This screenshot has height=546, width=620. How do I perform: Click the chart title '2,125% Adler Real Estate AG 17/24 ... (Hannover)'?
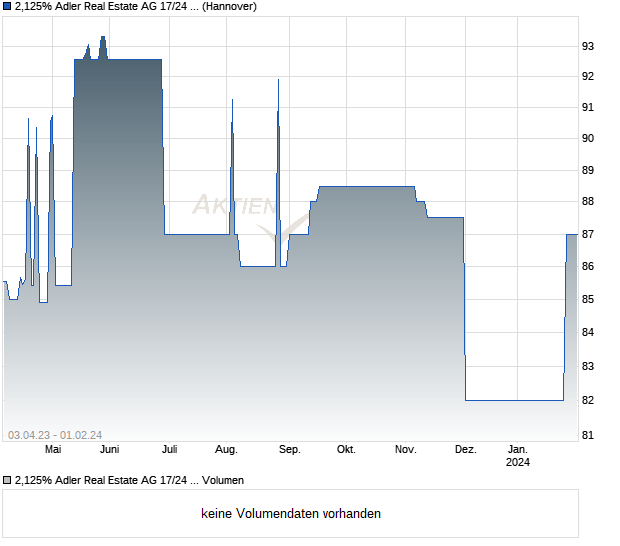pyautogui.click(x=136, y=6)
